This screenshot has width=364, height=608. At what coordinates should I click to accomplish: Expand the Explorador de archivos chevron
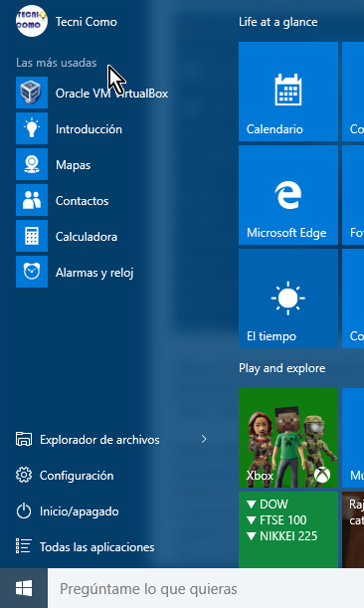tap(204, 439)
